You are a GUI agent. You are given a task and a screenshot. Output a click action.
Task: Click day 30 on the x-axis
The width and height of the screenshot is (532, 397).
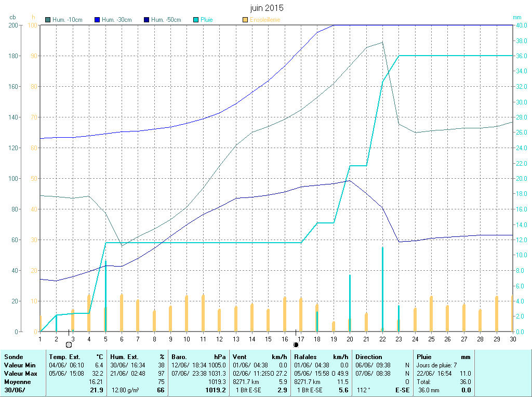[513, 339]
